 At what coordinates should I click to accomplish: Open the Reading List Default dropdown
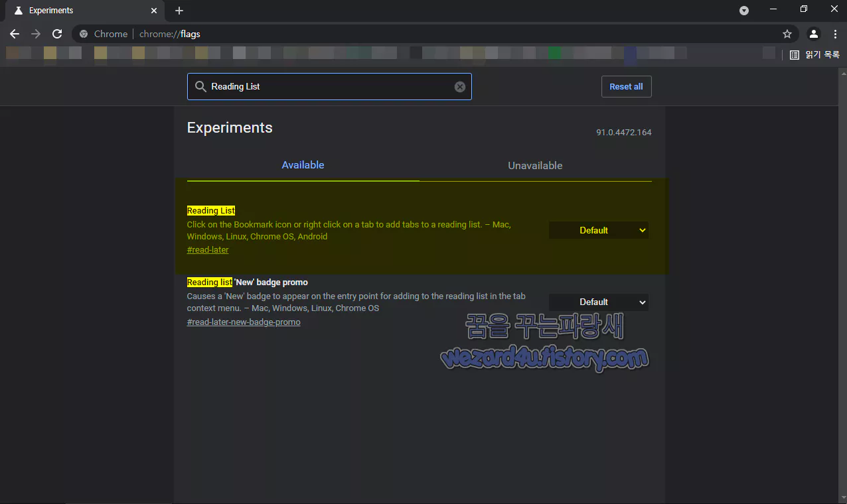point(599,230)
